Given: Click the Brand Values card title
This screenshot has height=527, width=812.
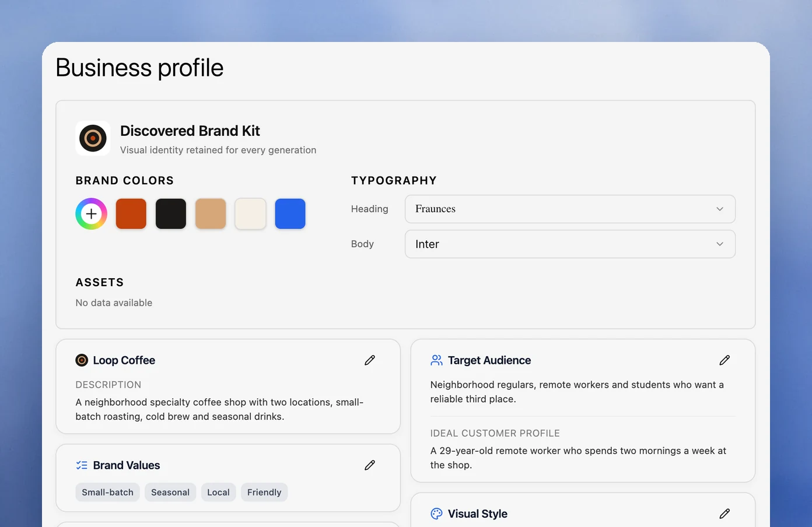Looking at the screenshot, I should (x=127, y=465).
